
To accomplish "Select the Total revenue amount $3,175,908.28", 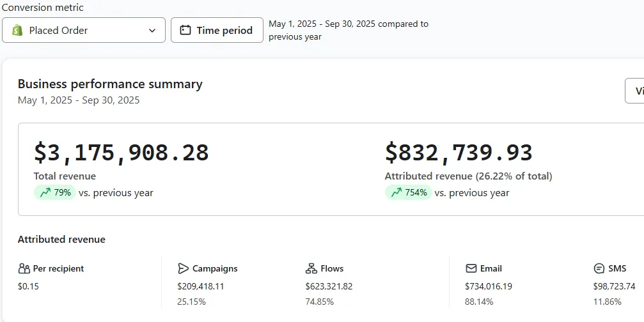I will tap(122, 153).
